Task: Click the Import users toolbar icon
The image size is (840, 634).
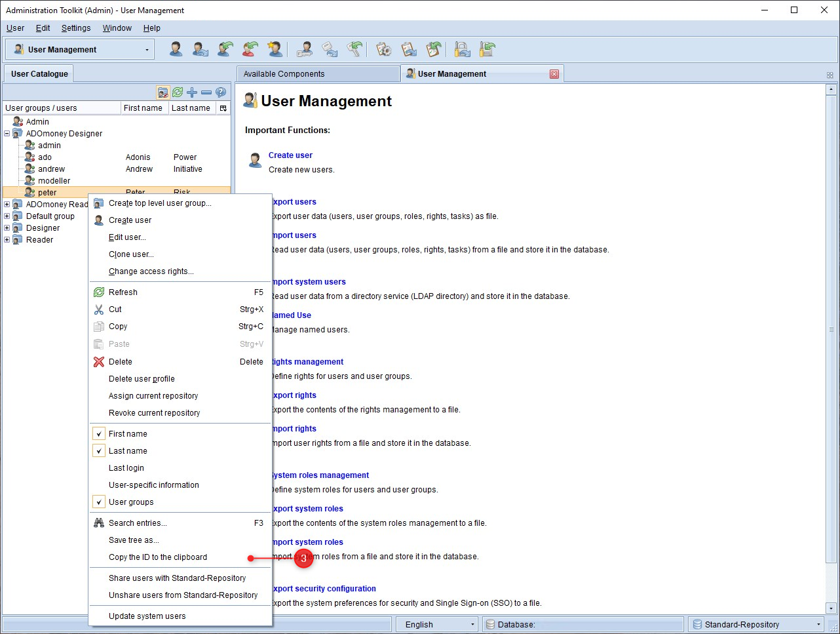Action: pyautogui.click(x=225, y=49)
